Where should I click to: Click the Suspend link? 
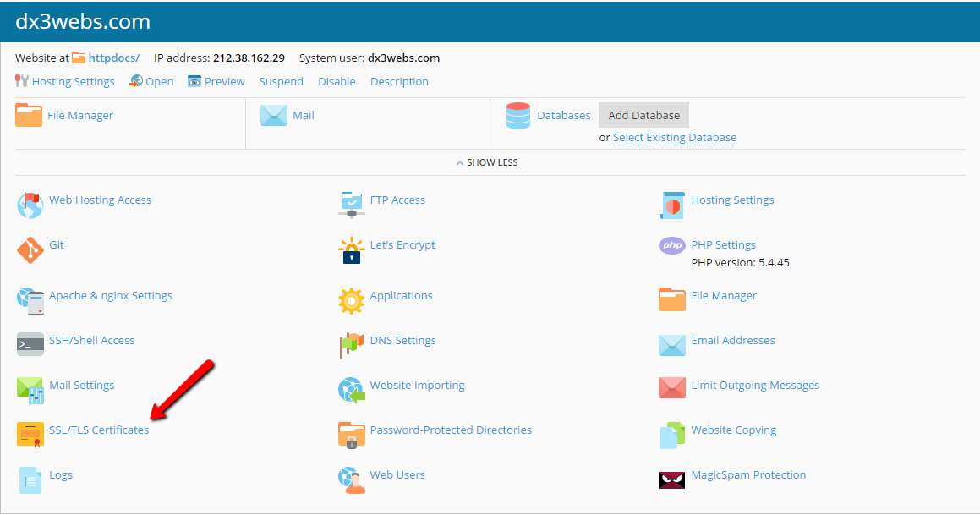(282, 81)
